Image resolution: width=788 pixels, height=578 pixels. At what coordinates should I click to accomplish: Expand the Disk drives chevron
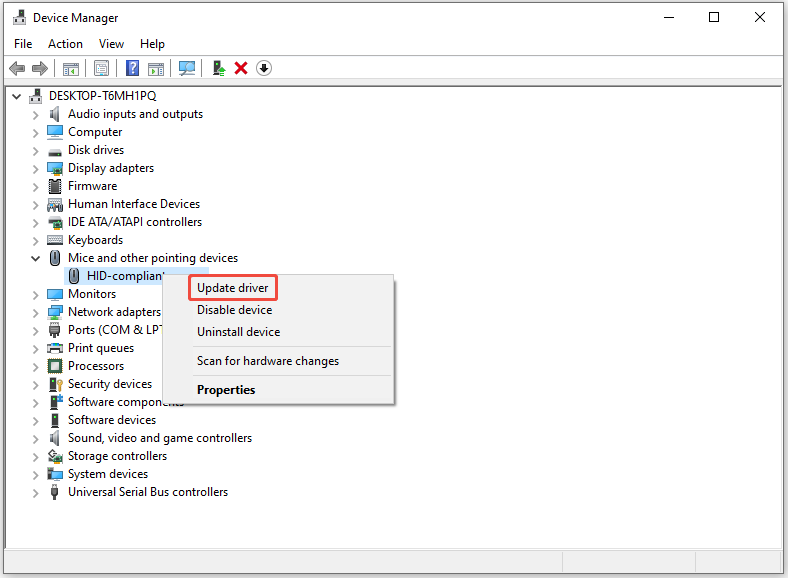click(35, 151)
